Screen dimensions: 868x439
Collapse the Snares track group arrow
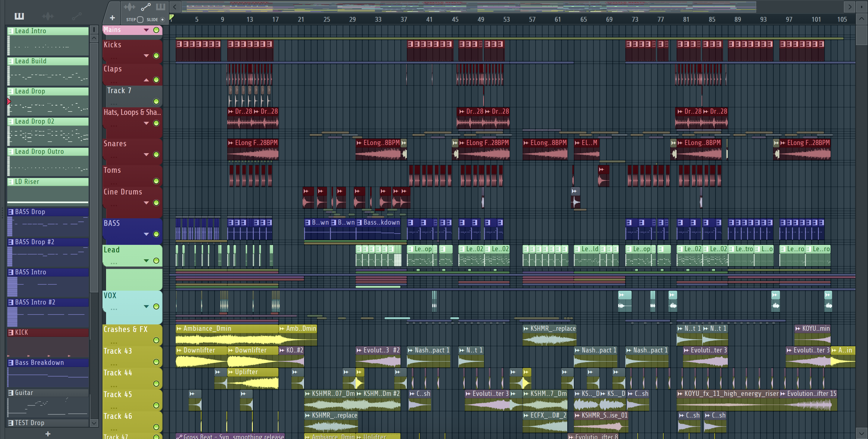pos(146,154)
